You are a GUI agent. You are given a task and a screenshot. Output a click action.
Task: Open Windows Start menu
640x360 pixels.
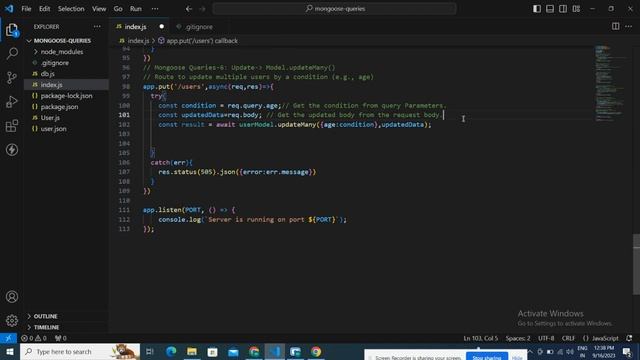[9, 351]
